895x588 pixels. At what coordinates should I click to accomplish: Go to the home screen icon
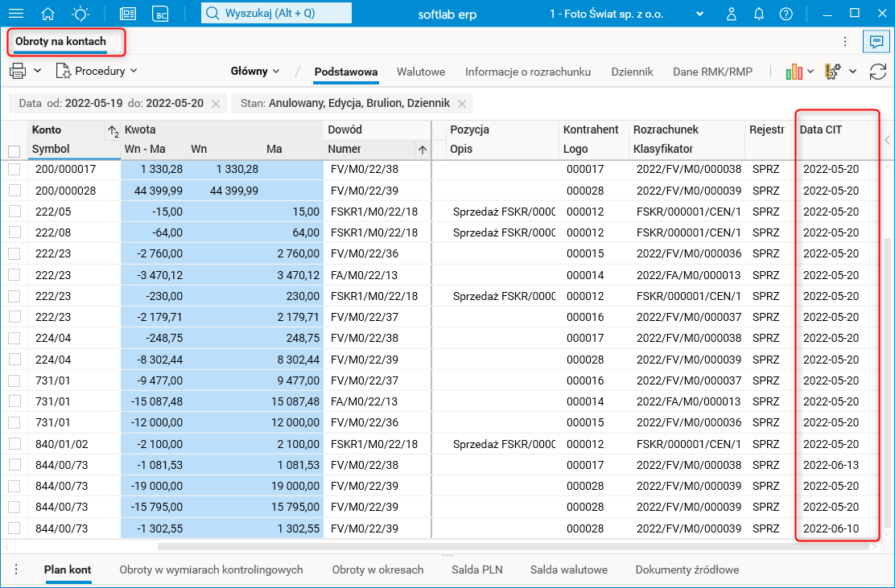pos(48,14)
